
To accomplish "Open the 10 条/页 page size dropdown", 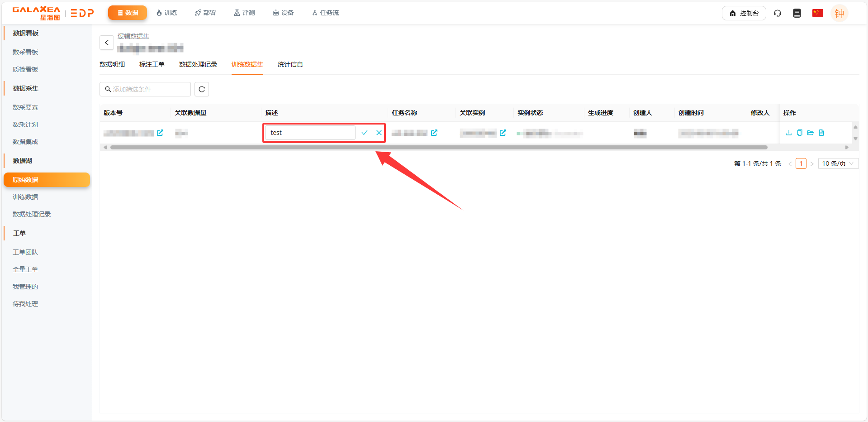I will pyautogui.click(x=838, y=163).
